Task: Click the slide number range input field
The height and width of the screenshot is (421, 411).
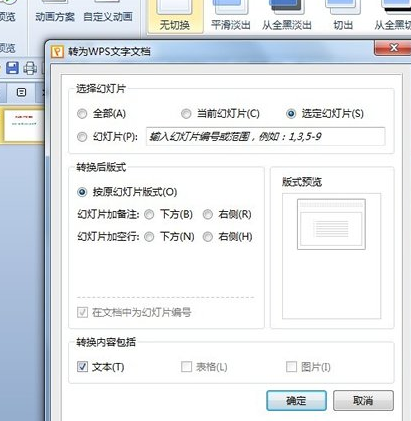Action: (x=265, y=137)
